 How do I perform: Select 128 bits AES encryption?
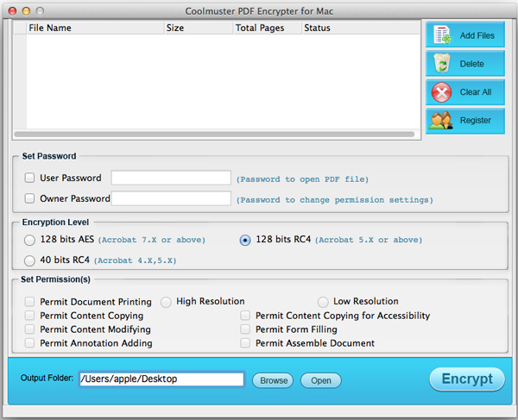point(29,240)
